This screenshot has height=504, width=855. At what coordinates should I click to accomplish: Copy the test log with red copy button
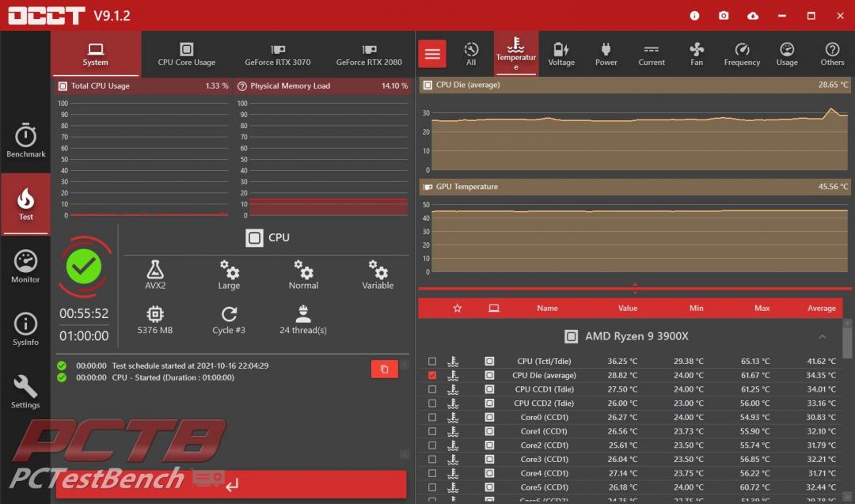pos(385,369)
